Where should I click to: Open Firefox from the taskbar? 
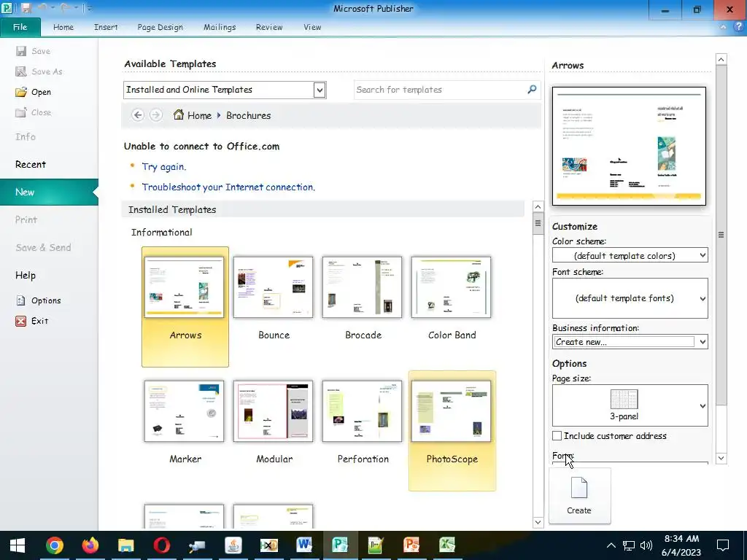(x=90, y=545)
